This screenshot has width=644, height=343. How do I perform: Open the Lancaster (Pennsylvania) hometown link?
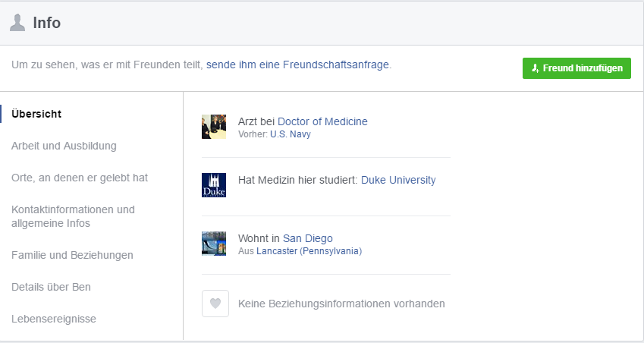tap(309, 251)
